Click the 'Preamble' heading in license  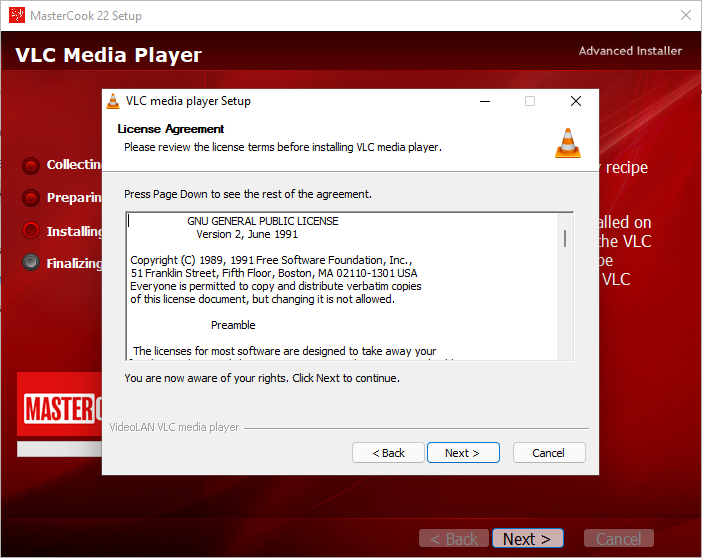(233, 325)
